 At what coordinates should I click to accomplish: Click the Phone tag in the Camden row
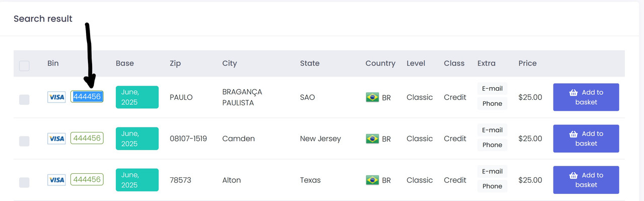click(x=492, y=145)
